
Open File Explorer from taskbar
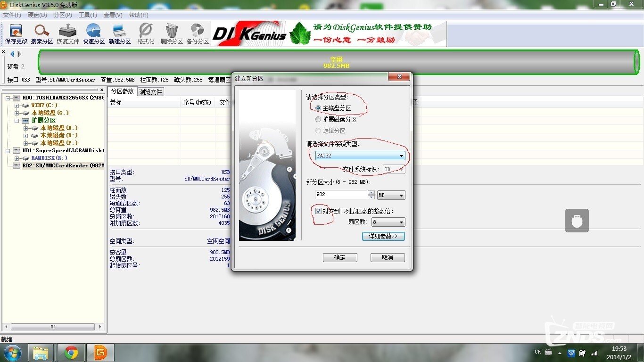coord(41,353)
